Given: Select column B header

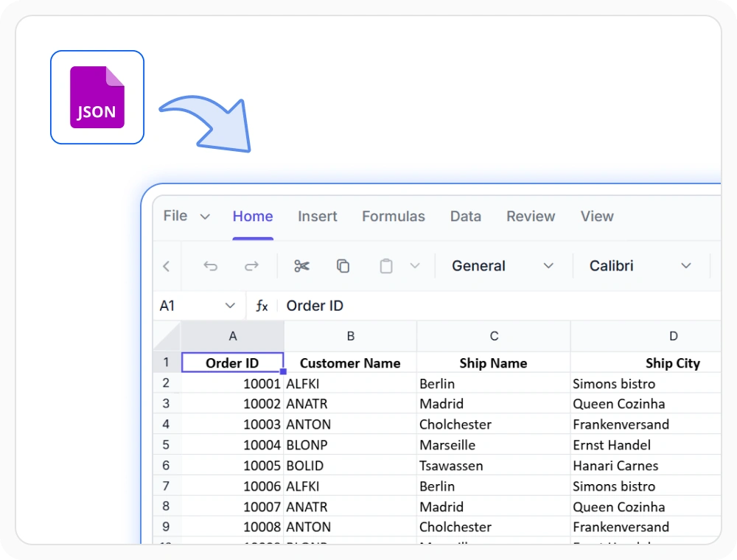Looking at the screenshot, I should [351, 337].
